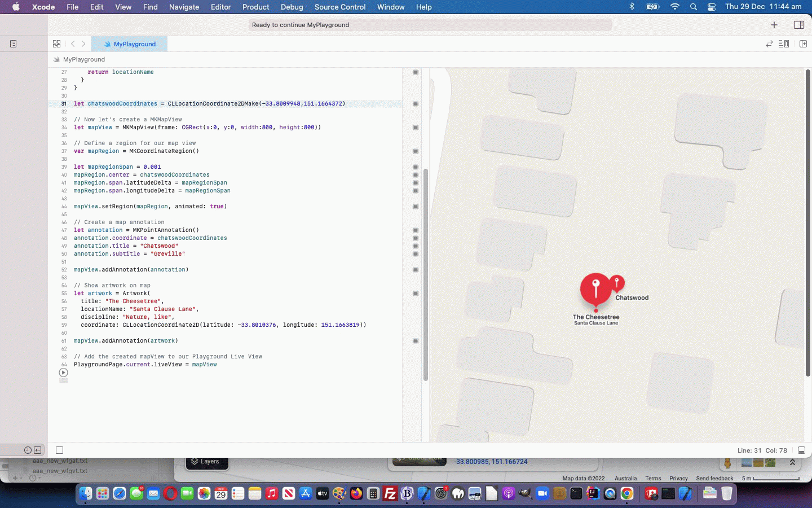812x508 pixels.
Task: Click the recent files clock filter icon
Action: point(28,450)
